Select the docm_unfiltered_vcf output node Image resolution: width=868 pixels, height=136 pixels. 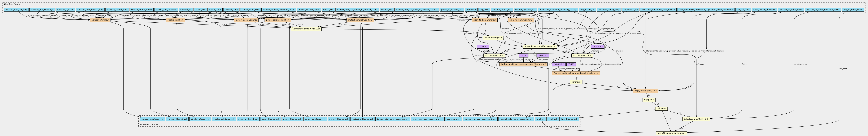248,119
